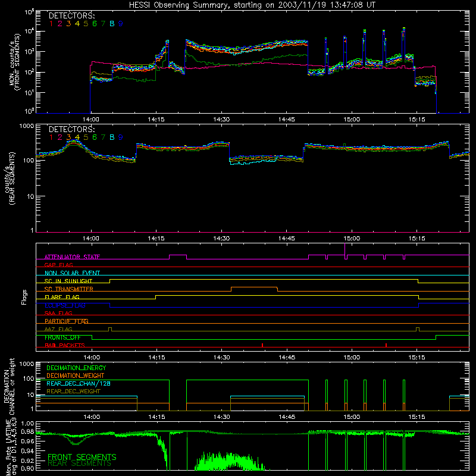
Task: Click yellow detector 4 in rear segments legend
Action: coord(77,137)
